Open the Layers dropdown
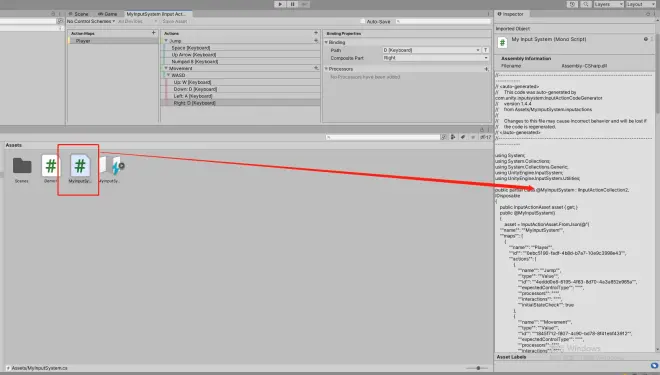660x375 pixels. (608, 4)
